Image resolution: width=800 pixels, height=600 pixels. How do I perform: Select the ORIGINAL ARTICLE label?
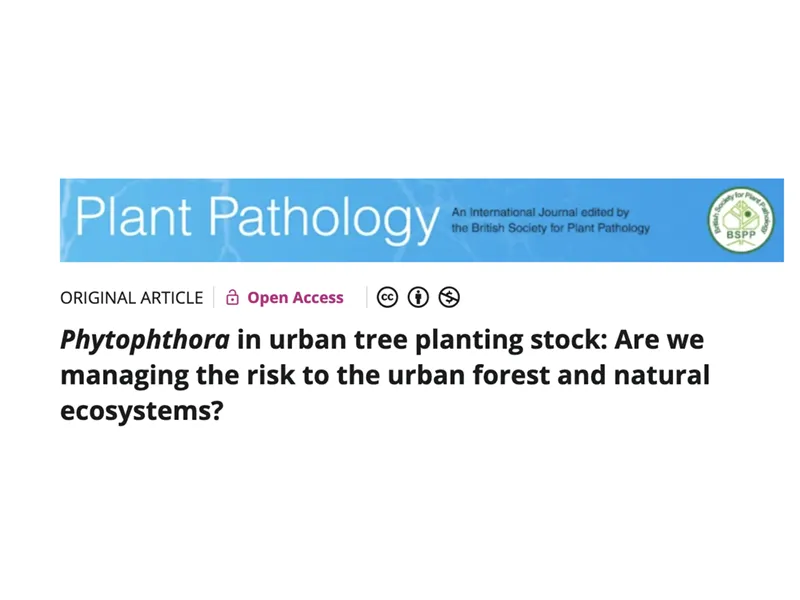click(x=131, y=298)
